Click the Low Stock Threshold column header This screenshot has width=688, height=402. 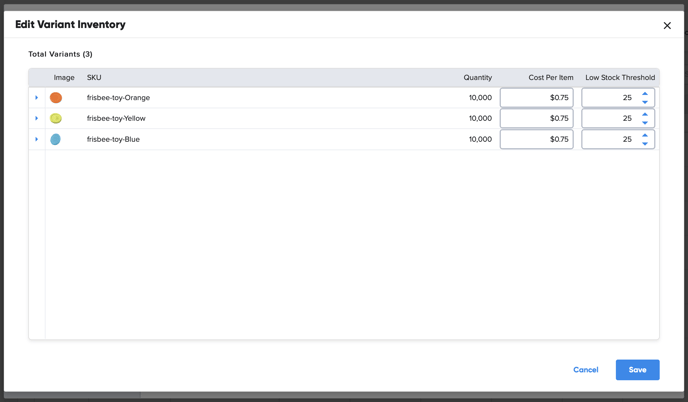tap(620, 77)
